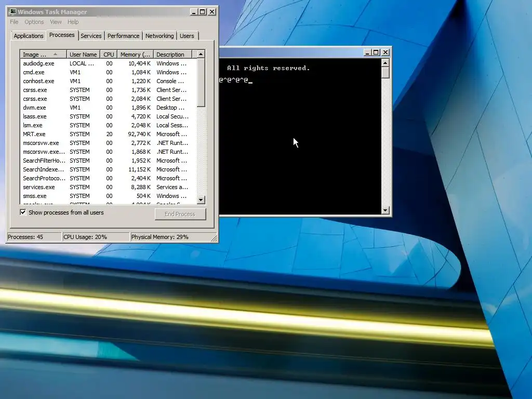532x399 pixels.
Task: Sort by Image Name column header
Action: pos(43,54)
